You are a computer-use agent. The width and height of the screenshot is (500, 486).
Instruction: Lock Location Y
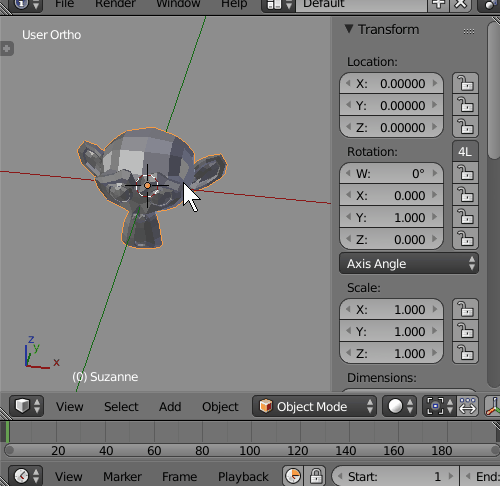point(465,105)
